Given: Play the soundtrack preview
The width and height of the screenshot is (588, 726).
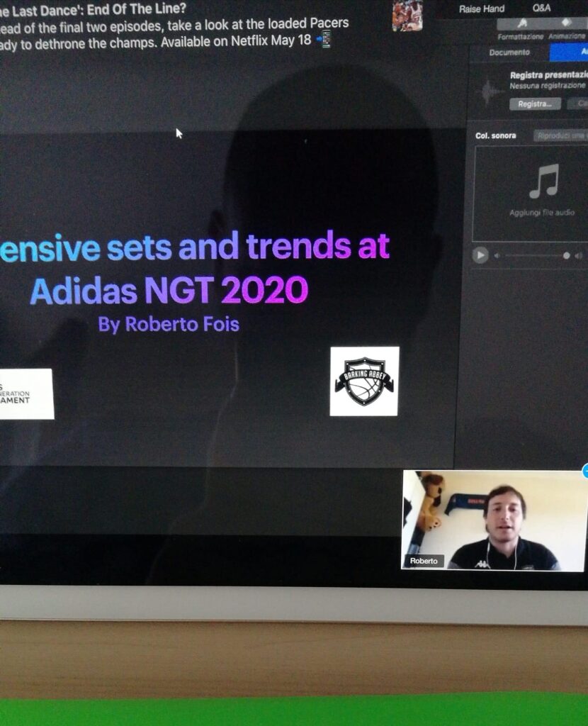Looking at the screenshot, I should pyautogui.click(x=480, y=255).
